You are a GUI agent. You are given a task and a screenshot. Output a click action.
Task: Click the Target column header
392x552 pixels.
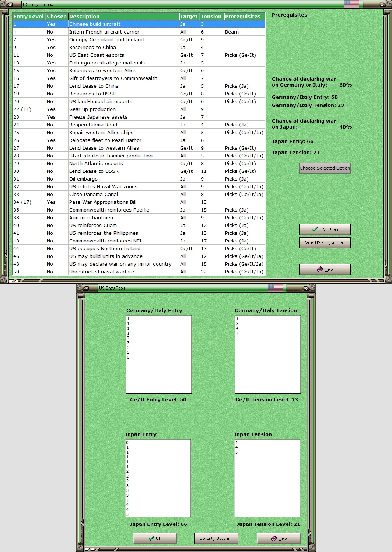tap(189, 16)
